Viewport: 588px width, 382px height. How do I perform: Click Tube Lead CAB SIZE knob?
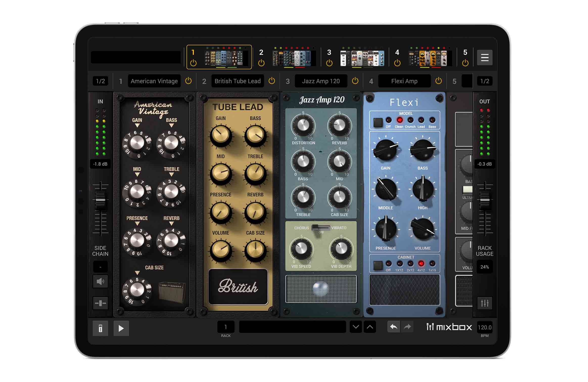coord(255,249)
